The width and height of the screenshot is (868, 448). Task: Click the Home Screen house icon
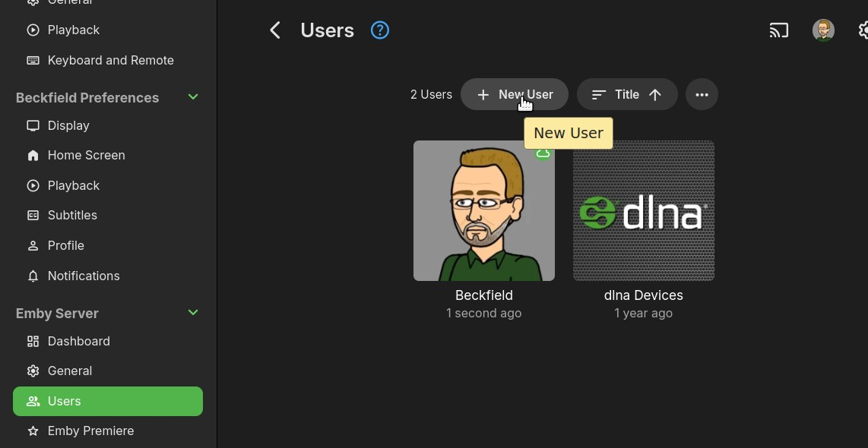point(33,156)
